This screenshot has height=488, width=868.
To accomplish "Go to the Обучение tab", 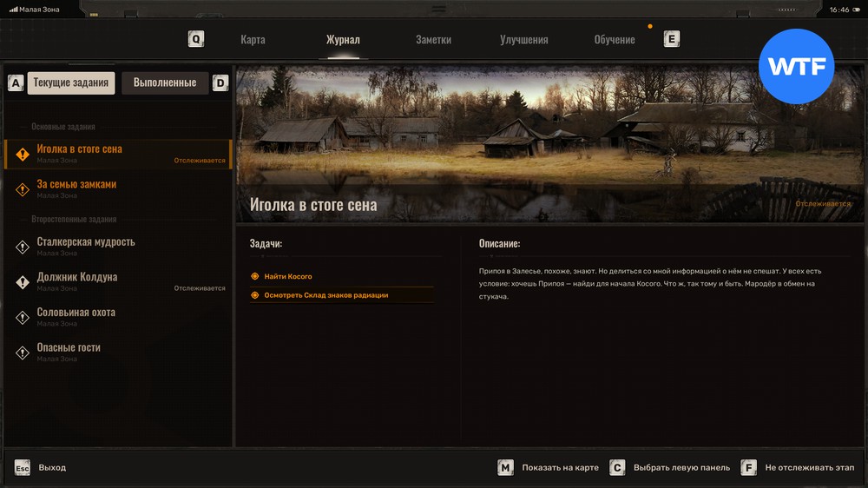I will click(x=614, y=40).
